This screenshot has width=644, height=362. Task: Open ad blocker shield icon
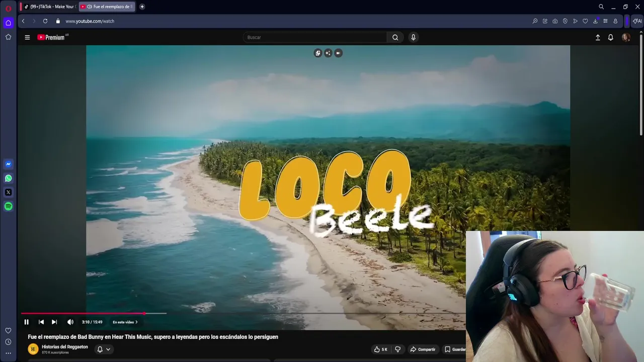tap(565, 21)
